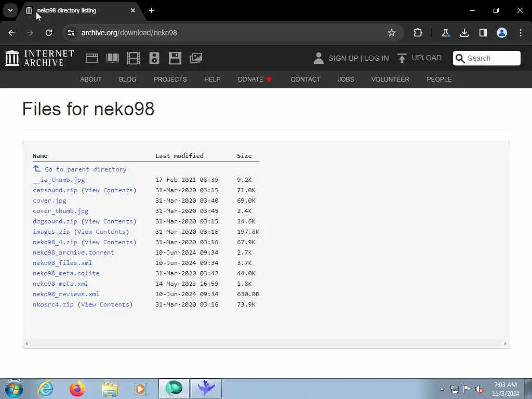Click LOG IN link
The width and height of the screenshot is (532, 399).
pyautogui.click(x=377, y=58)
